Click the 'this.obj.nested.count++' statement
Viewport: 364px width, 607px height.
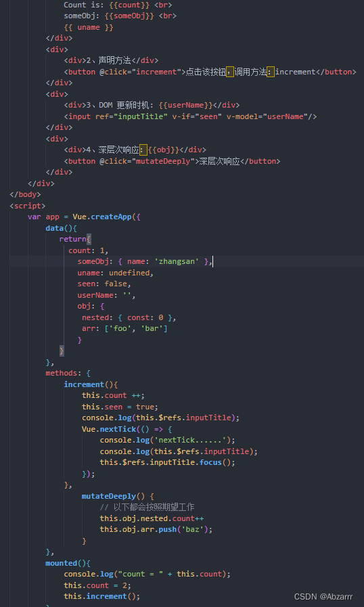(x=152, y=518)
